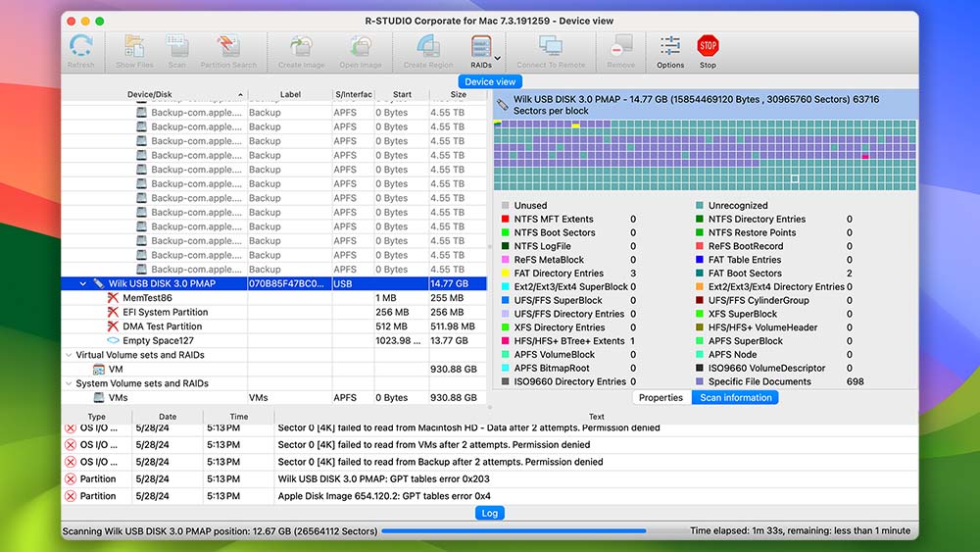Click the Unrecognized legend label

(738, 206)
